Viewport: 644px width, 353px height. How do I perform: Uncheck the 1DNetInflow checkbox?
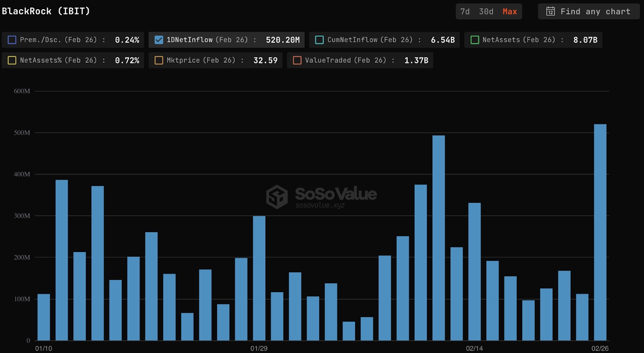159,40
